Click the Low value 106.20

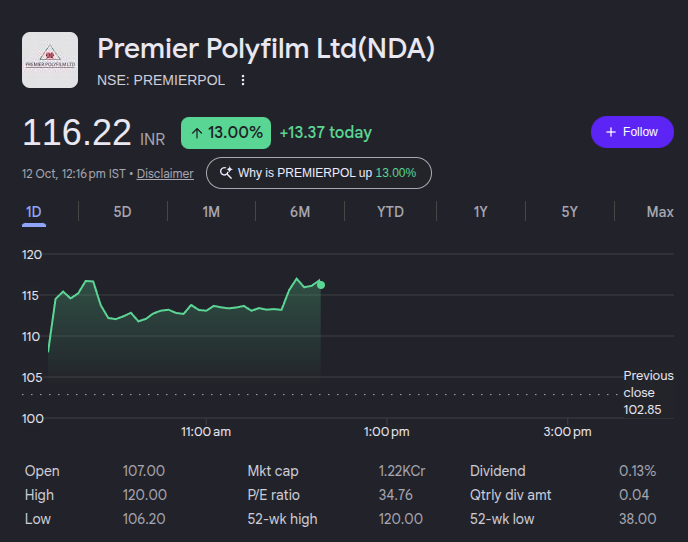(144, 519)
